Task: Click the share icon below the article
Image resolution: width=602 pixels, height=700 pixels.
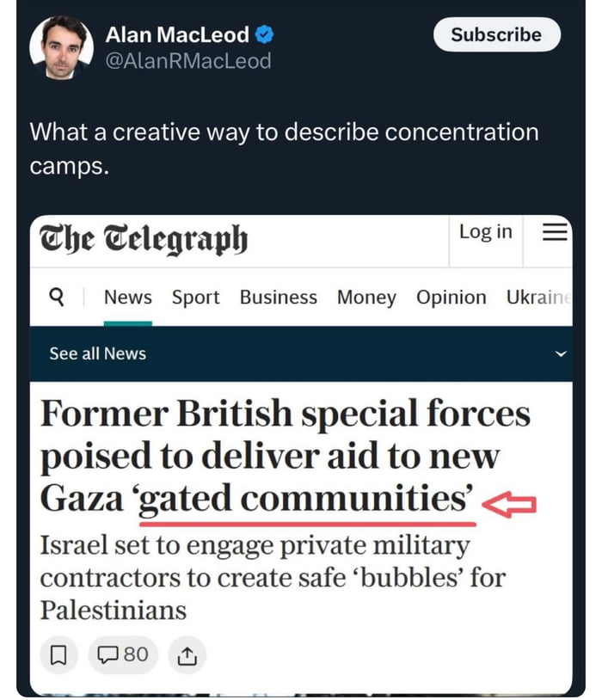Action: pos(186,654)
